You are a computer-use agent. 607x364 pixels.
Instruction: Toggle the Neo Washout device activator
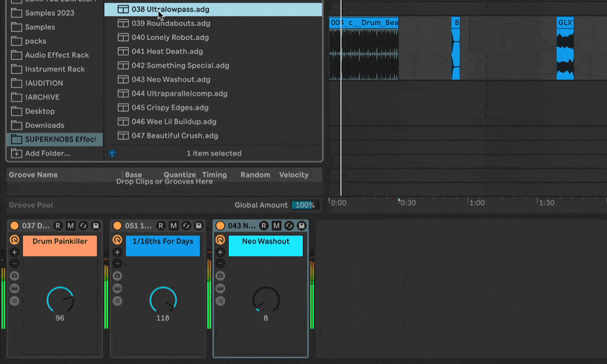click(x=220, y=226)
